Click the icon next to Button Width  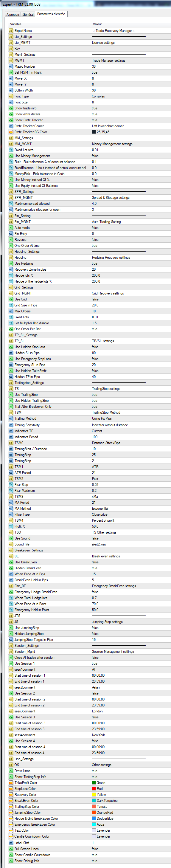pos(11,90)
